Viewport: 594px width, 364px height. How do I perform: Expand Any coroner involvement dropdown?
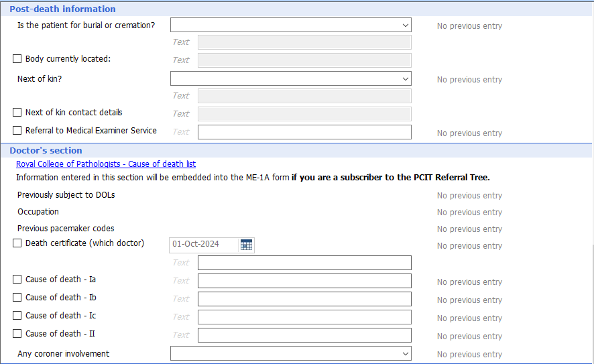point(290,354)
